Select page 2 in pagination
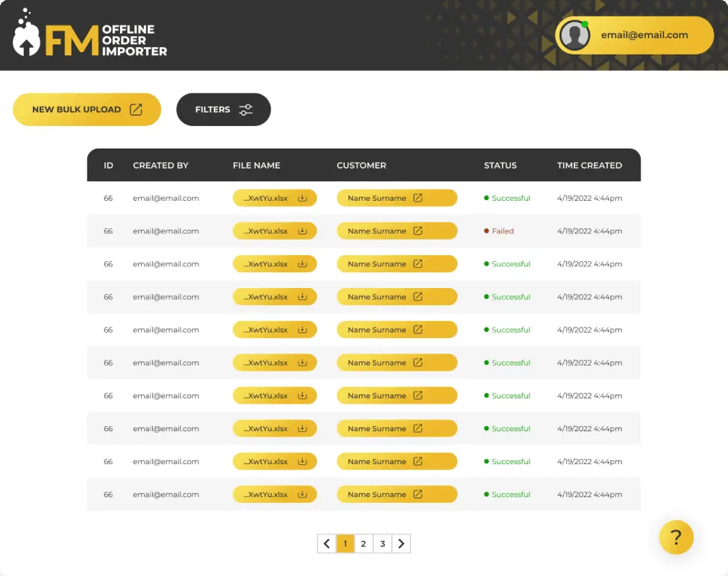Screen dimensions: 728x576 [x=363, y=544]
